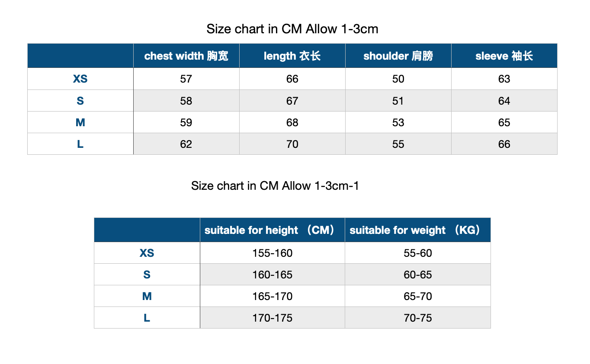Image resolution: width=590 pixels, height=364 pixels.
Task: Click the S row label in second table
Action: pos(147,275)
